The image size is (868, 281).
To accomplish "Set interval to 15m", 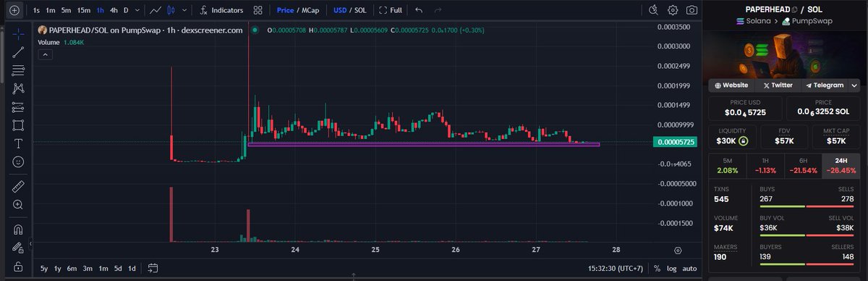I will pos(84,11).
